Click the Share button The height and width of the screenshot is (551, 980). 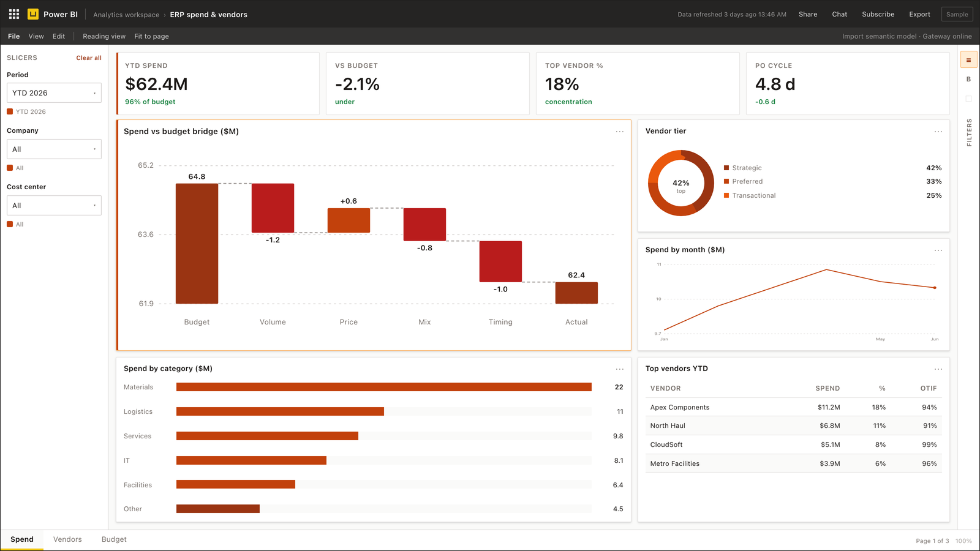(x=808, y=14)
